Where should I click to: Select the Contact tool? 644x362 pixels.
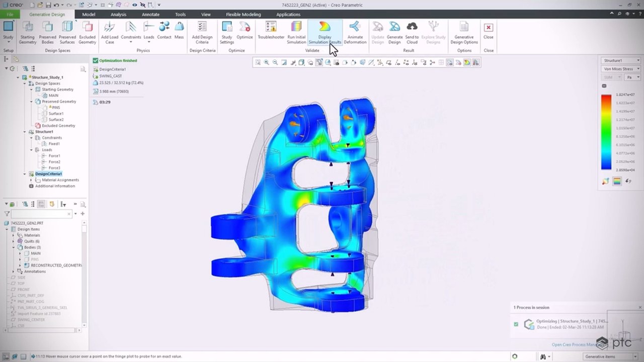[x=164, y=30]
